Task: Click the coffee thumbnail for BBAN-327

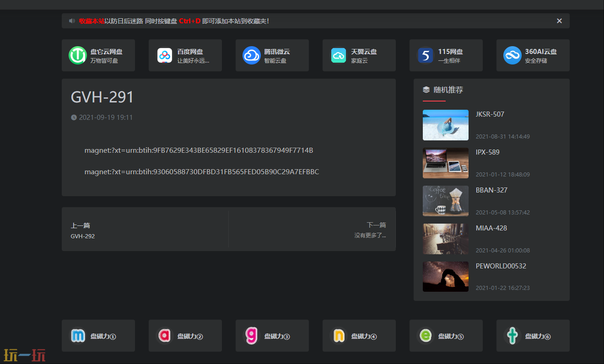Action: coord(446,201)
